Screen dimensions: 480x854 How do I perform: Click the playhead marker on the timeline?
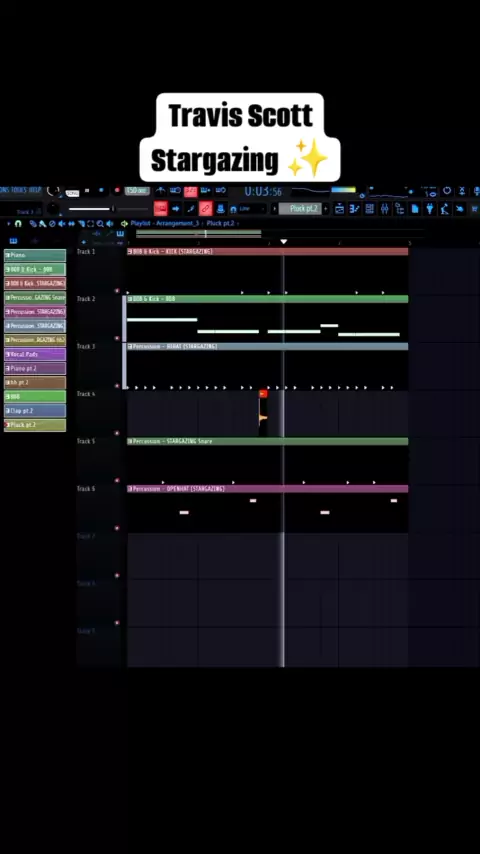click(x=283, y=241)
